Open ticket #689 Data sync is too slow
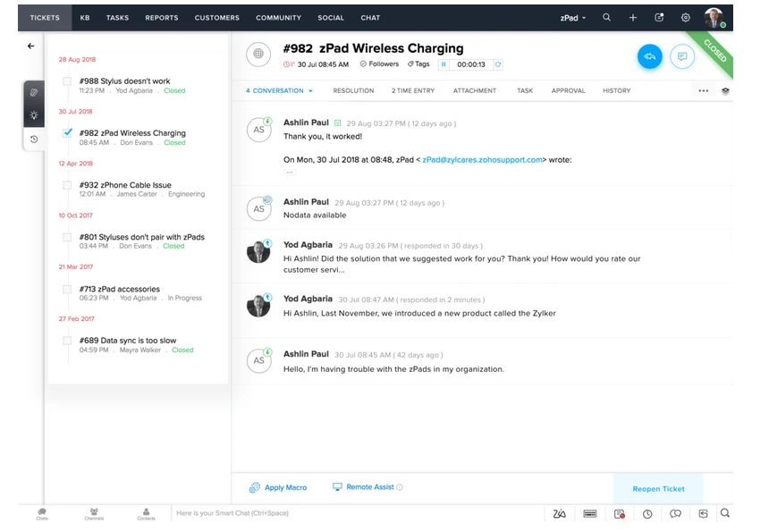The height and width of the screenshot is (532, 769). click(128, 341)
